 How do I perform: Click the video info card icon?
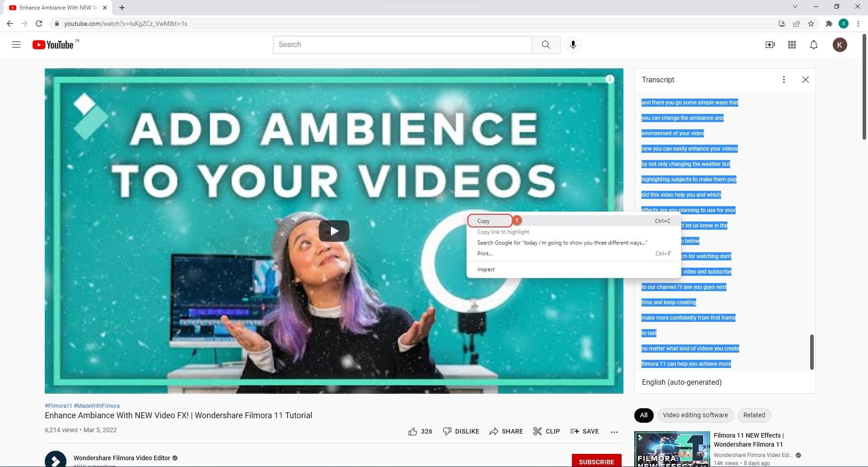[609, 80]
